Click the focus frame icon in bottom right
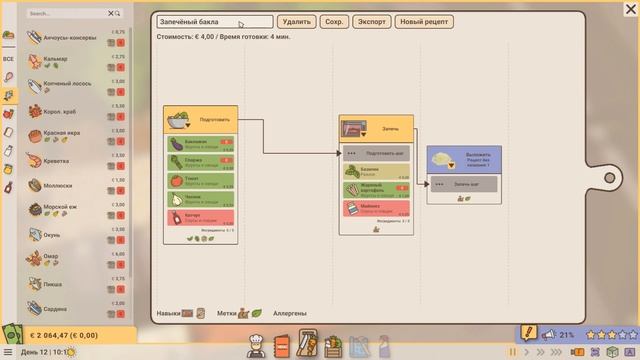 [x=595, y=352]
